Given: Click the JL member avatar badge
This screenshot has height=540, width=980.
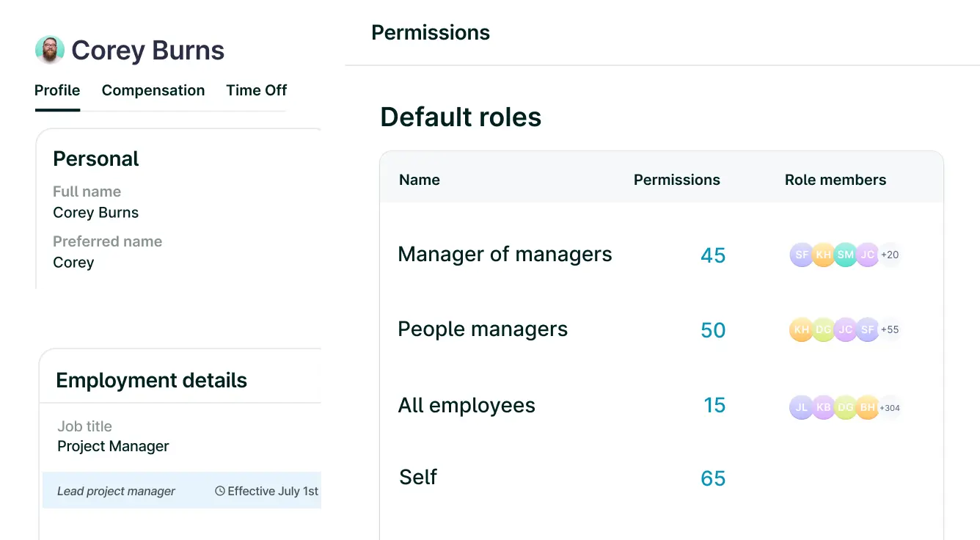Looking at the screenshot, I should [x=801, y=407].
